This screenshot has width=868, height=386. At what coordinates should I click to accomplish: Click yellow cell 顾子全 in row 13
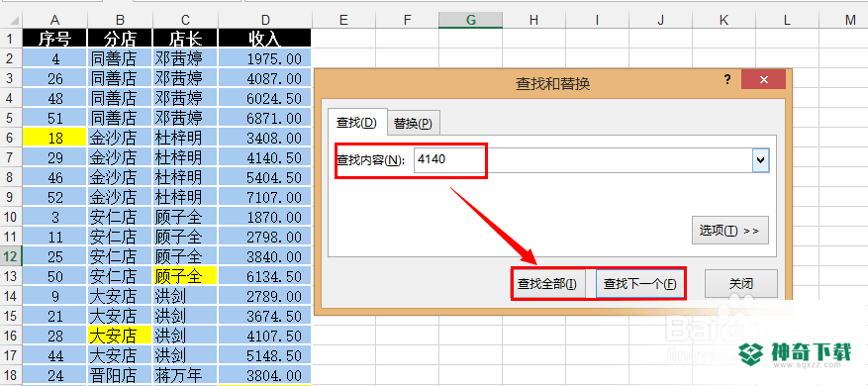[185, 276]
